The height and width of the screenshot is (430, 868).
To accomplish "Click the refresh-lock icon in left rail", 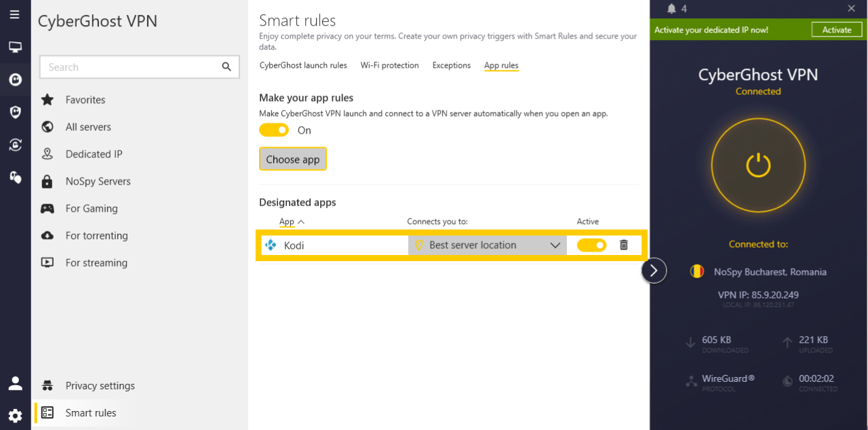I will tap(15, 144).
